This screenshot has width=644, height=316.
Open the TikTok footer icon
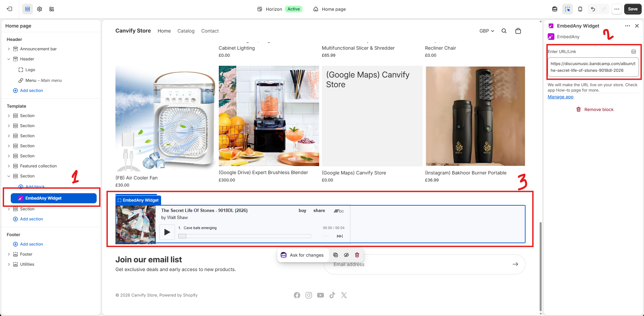[332, 295]
